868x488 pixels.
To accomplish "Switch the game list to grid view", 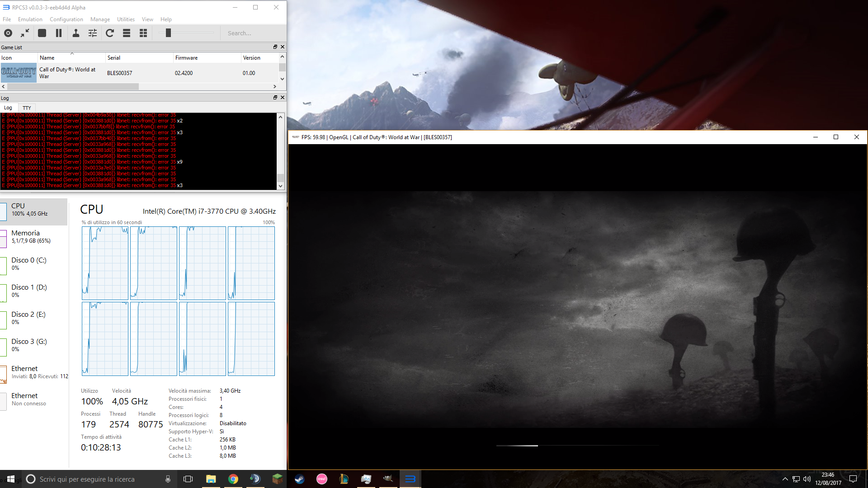I will point(143,33).
